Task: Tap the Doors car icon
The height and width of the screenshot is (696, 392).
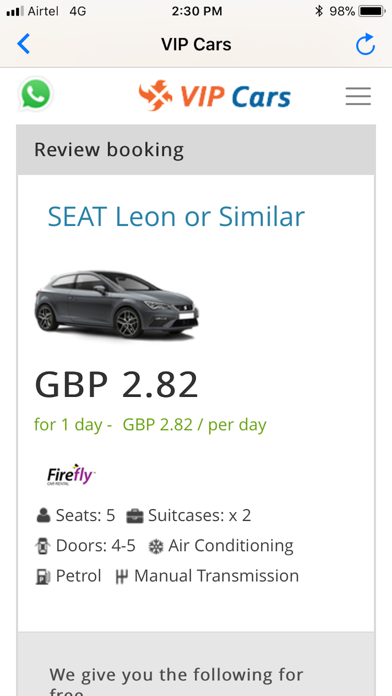Action: 43,546
